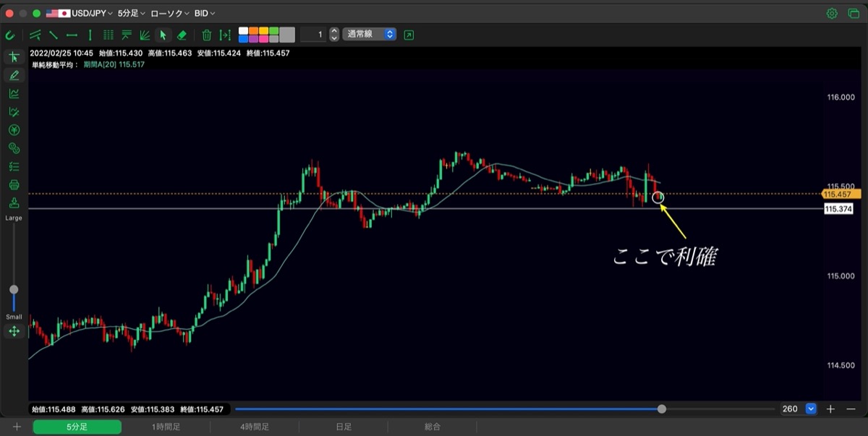Click the download/save sidebar icon
The image size is (868, 436).
click(x=14, y=203)
